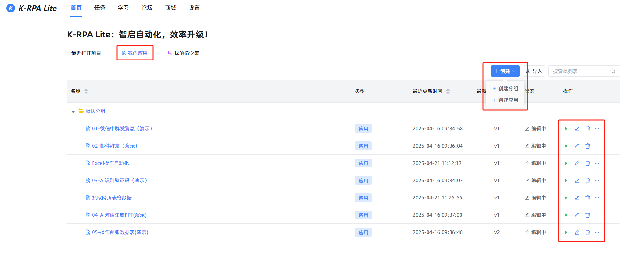Switch to 我的指令集 tab
This screenshot has width=644, height=265.
point(183,53)
